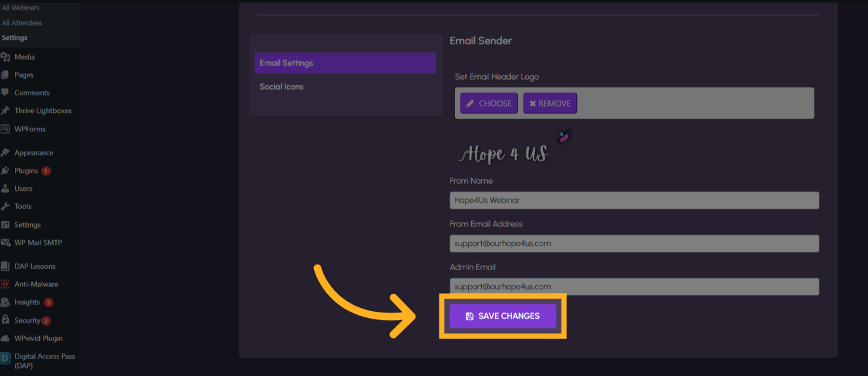868x376 pixels.
Task: Click the Security lock icon
Action: click(6, 320)
